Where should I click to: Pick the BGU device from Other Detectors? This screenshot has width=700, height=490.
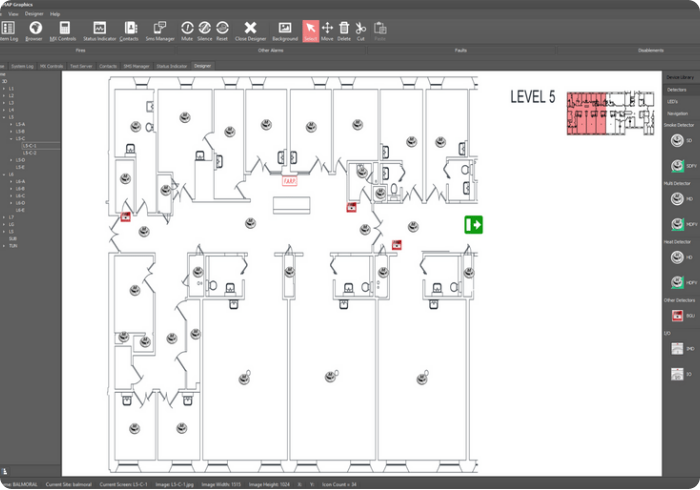(678, 316)
